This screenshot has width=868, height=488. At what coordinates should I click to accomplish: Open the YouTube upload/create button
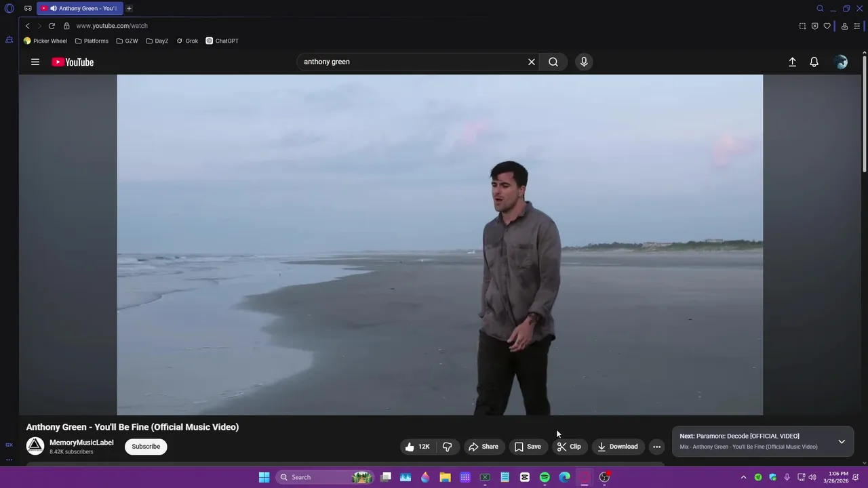coord(792,62)
